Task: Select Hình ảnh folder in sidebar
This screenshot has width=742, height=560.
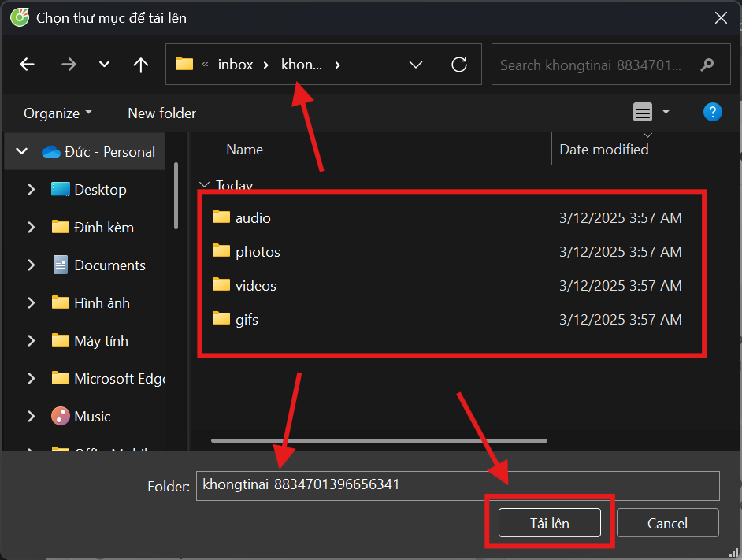Action: (102, 303)
